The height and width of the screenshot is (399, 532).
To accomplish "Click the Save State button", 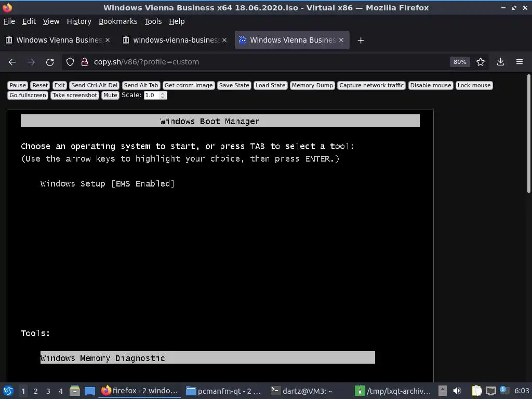I will coord(234,86).
